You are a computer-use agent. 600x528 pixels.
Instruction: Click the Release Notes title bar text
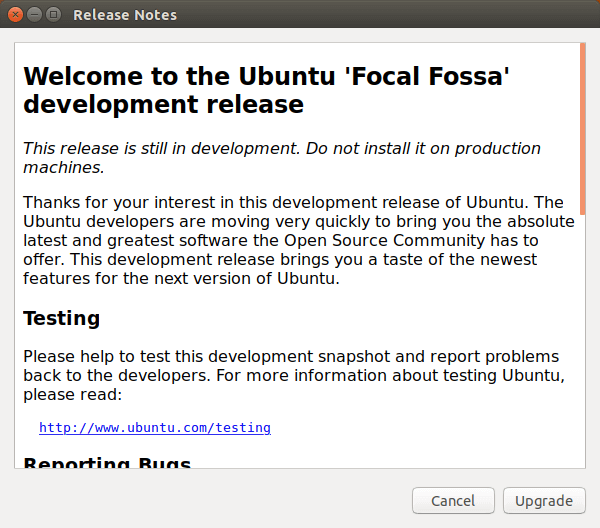click(x=125, y=15)
